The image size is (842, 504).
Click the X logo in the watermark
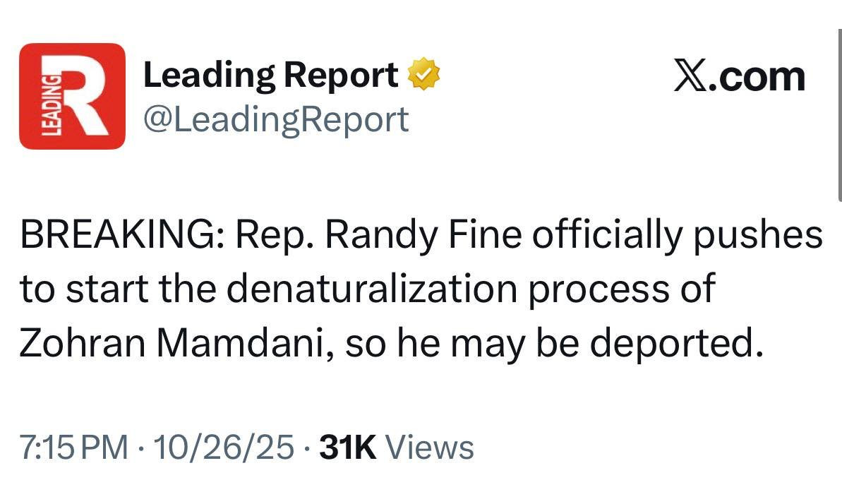[x=690, y=76]
